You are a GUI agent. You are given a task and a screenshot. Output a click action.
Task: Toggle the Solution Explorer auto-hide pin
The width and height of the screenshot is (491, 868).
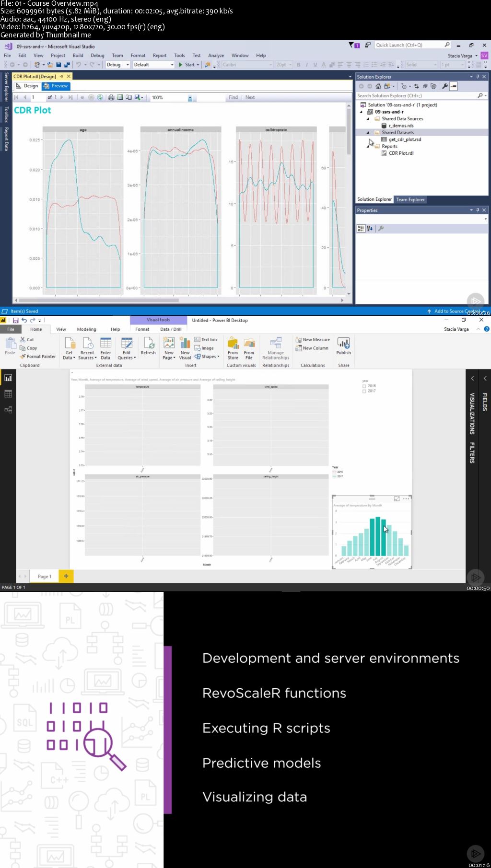pos(478,77)
